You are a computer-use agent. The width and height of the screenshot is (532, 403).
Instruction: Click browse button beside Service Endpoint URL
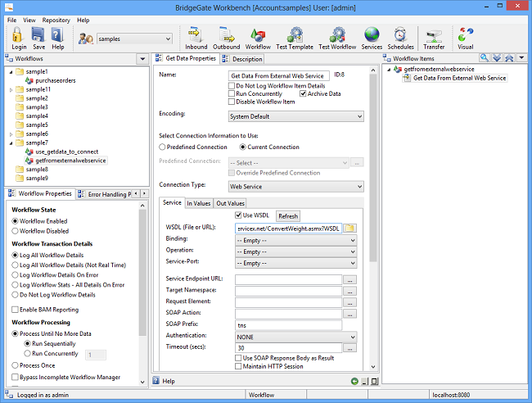coord(349,279)
